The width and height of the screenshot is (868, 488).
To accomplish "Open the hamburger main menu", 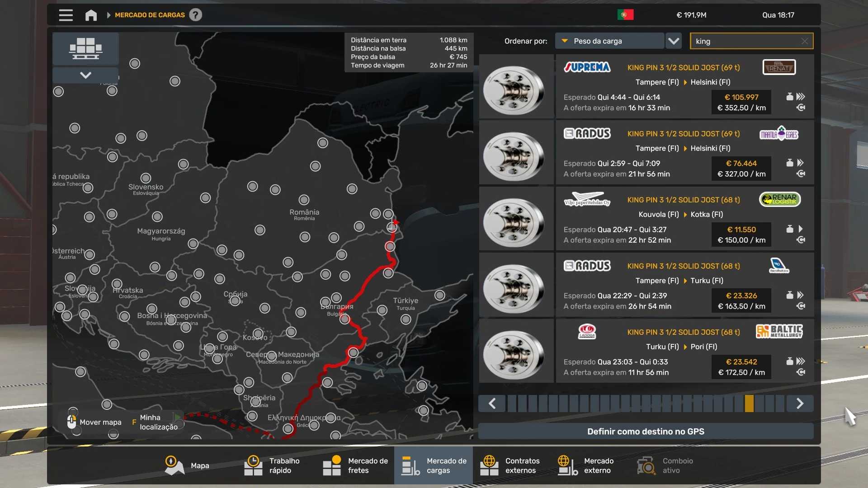I will (x=66, y=15).
